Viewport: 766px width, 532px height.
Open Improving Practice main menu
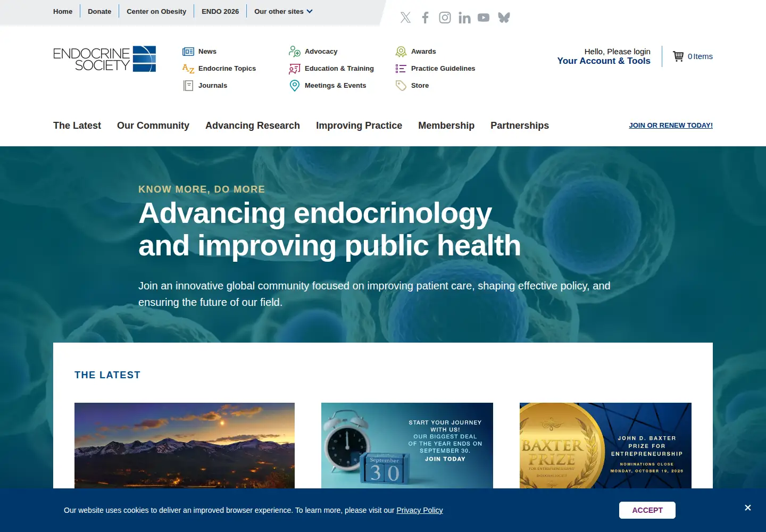[x=359, y=126]
